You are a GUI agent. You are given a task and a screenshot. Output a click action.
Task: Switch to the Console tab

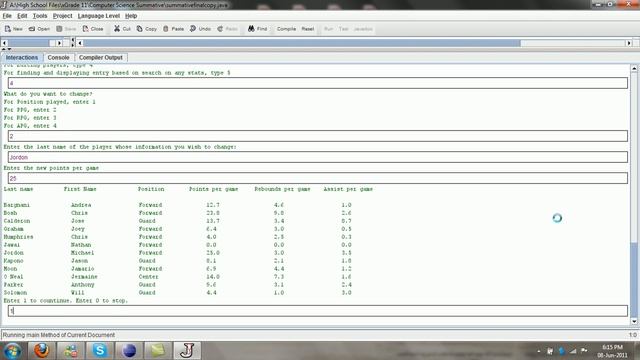click(x=58, y=58)
